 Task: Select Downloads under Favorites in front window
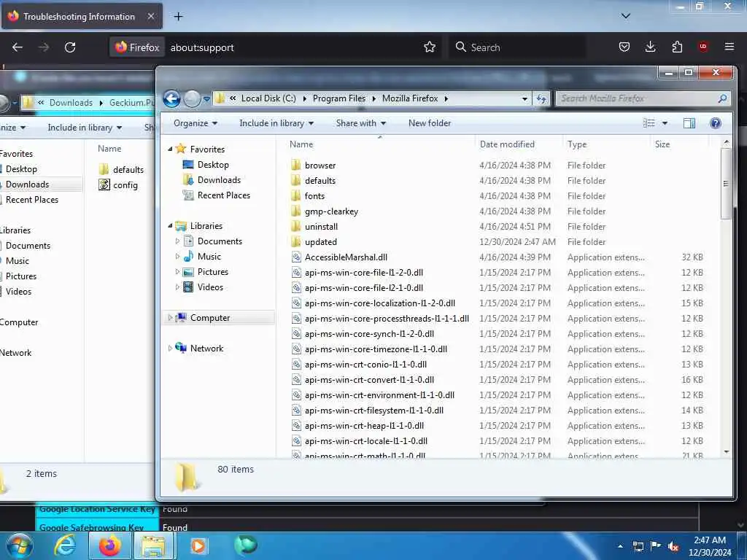point(219,180)
